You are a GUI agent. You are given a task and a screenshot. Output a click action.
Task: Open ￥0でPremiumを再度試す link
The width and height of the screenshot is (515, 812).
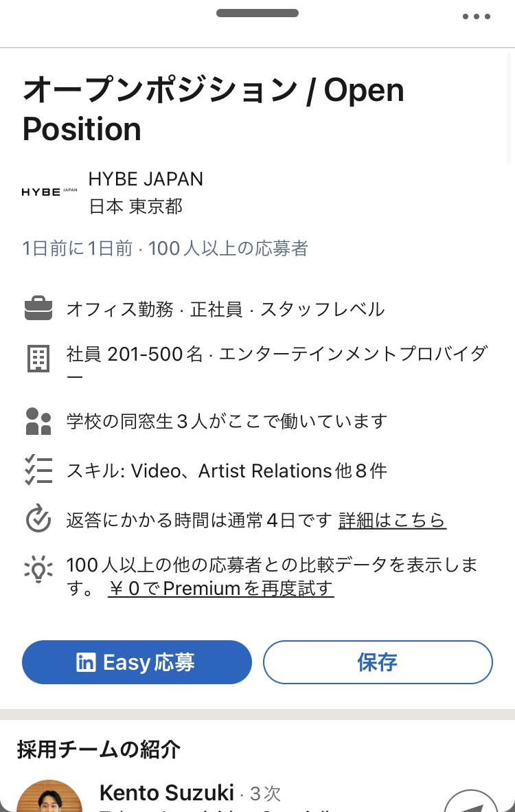tap(221, 588)
